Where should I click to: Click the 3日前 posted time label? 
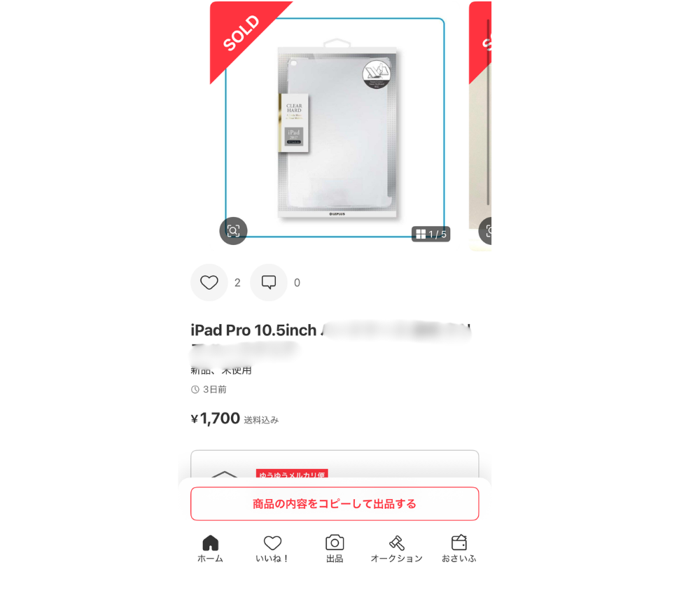[215, 389]
